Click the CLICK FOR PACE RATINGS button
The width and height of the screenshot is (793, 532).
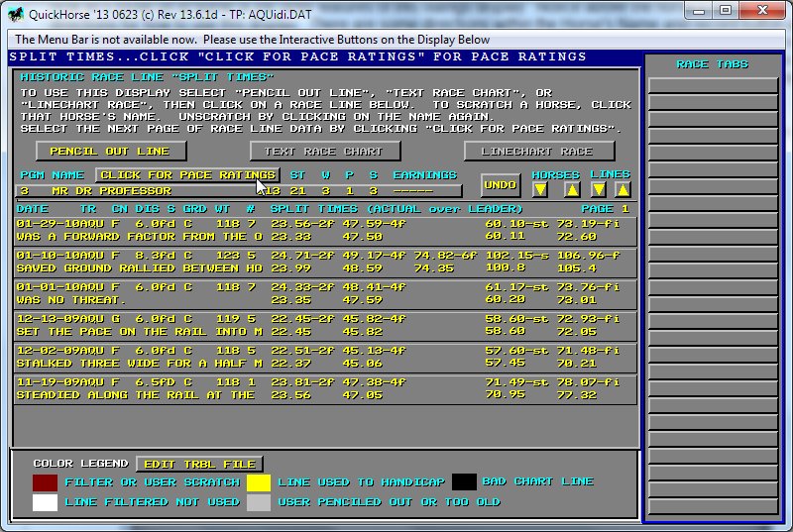[187, 175]
